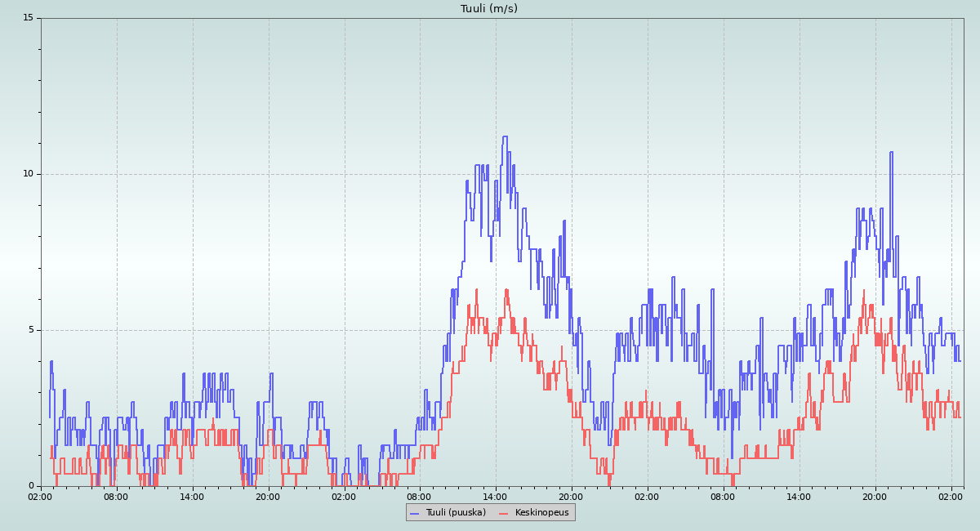Click the middle 14:00 time label
The image size is (980, 531).
pos(495,496)
